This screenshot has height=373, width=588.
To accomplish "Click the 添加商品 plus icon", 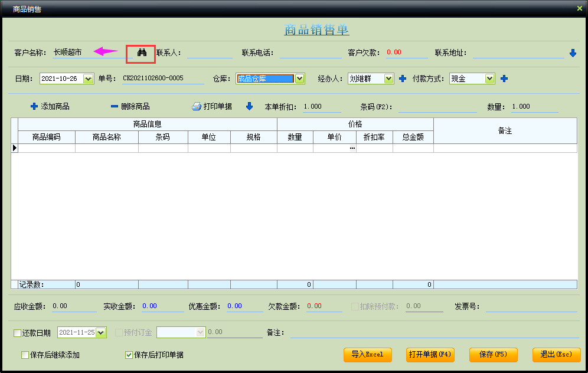I will 34,106.
